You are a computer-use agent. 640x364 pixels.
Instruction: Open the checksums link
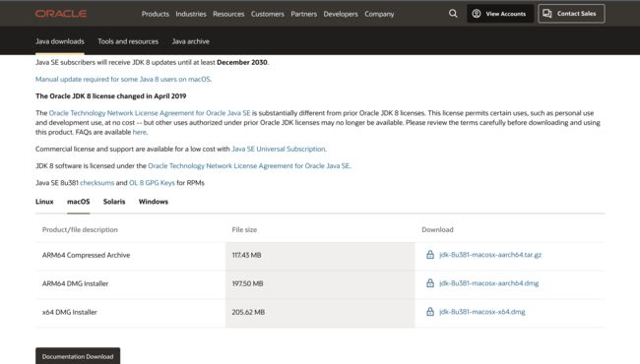tap(97, 183)
